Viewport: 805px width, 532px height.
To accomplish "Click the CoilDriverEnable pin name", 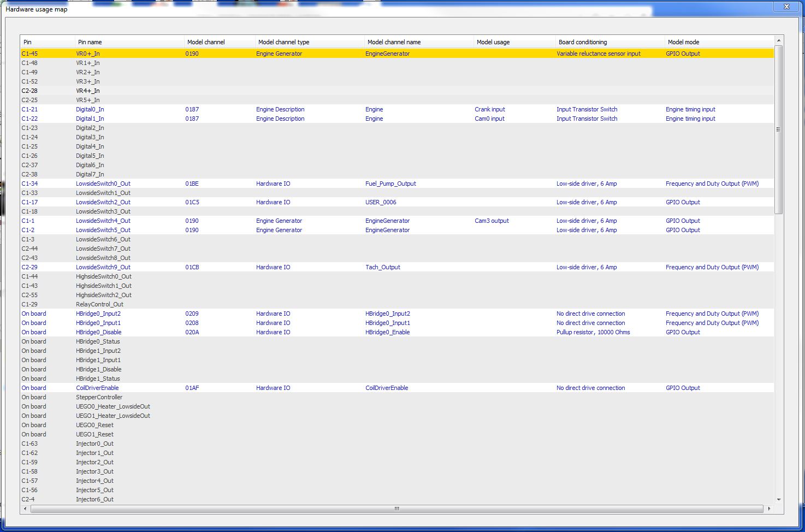I will (97, 388).
